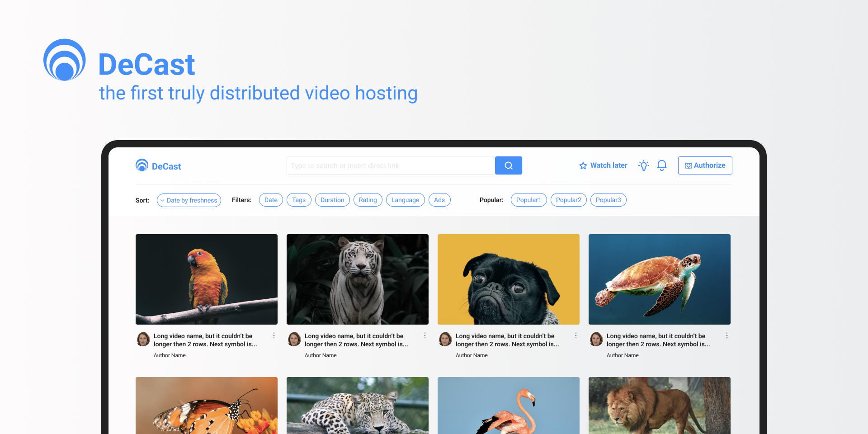Choose the Popular2 tag
This screenshot has width=868, height=434.
[x=569, y=200]
